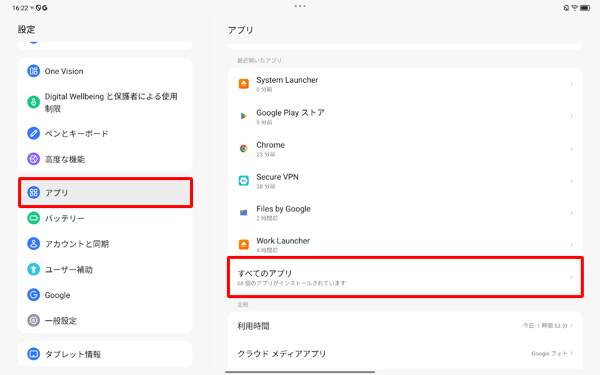Tap the Work Launcher orange icon
This screenshot has height=375, width=600.
click(244, 245)
